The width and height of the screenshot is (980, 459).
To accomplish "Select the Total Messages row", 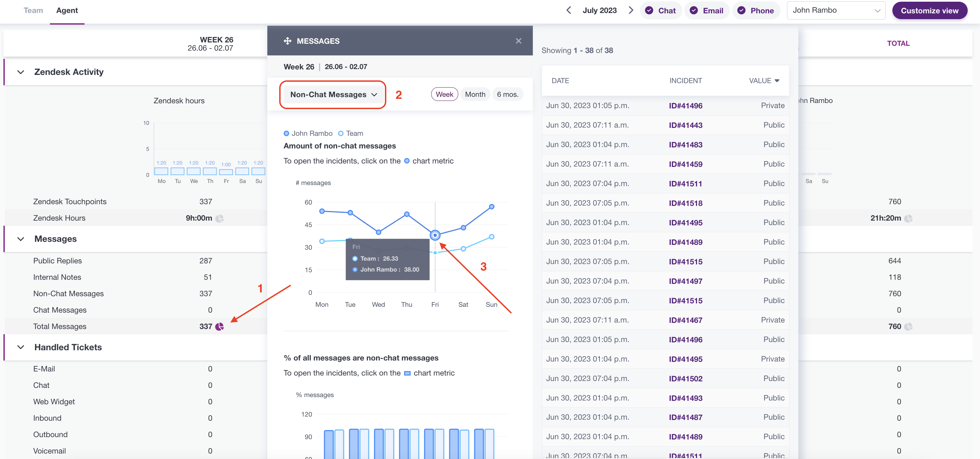I will click(136, 327).
